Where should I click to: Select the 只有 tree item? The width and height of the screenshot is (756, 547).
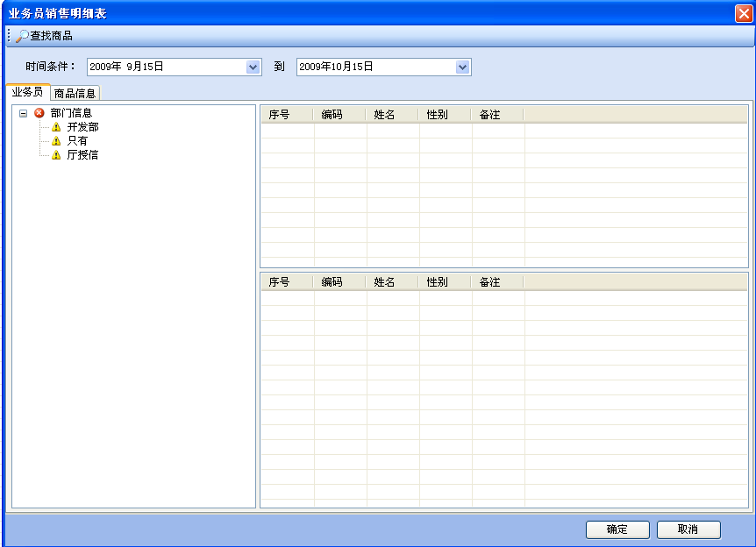78,141
